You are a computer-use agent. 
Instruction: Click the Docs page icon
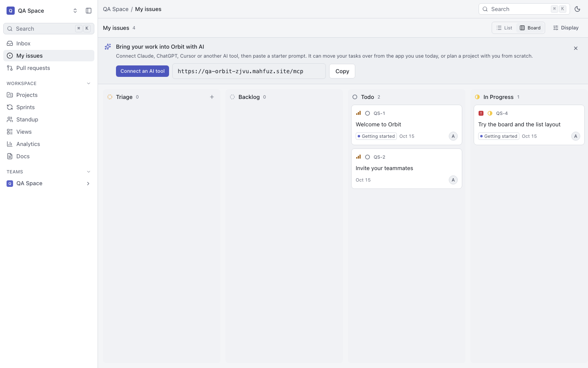pyautogui.click(x=10, y=156)
